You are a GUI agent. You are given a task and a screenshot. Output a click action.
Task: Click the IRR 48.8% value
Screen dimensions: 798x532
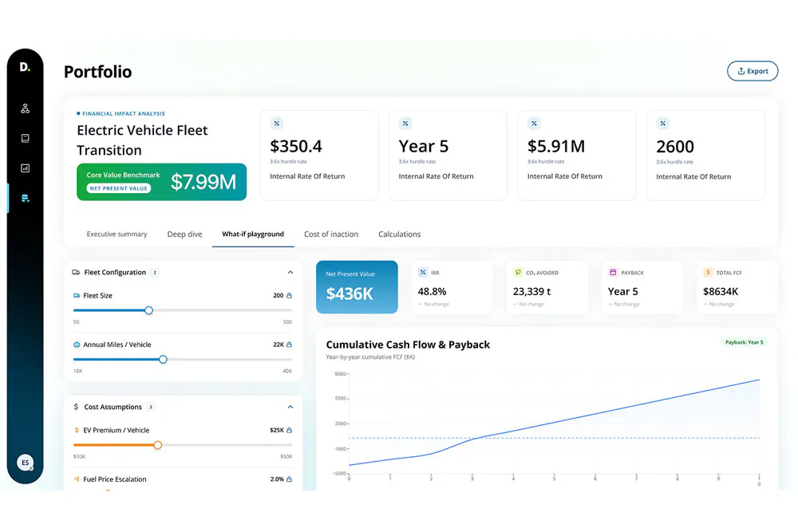(x=432, y=291)
